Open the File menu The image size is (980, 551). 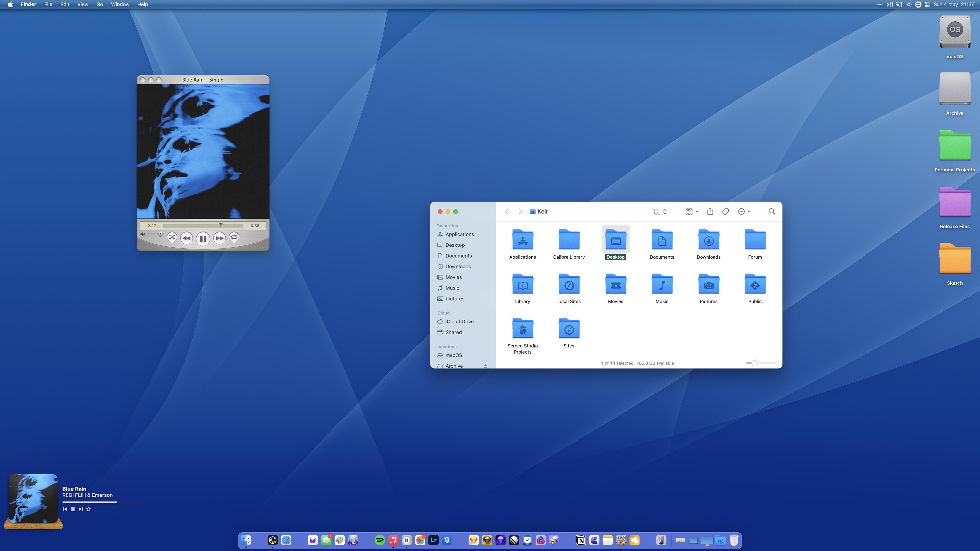click(x=48, y=5)
